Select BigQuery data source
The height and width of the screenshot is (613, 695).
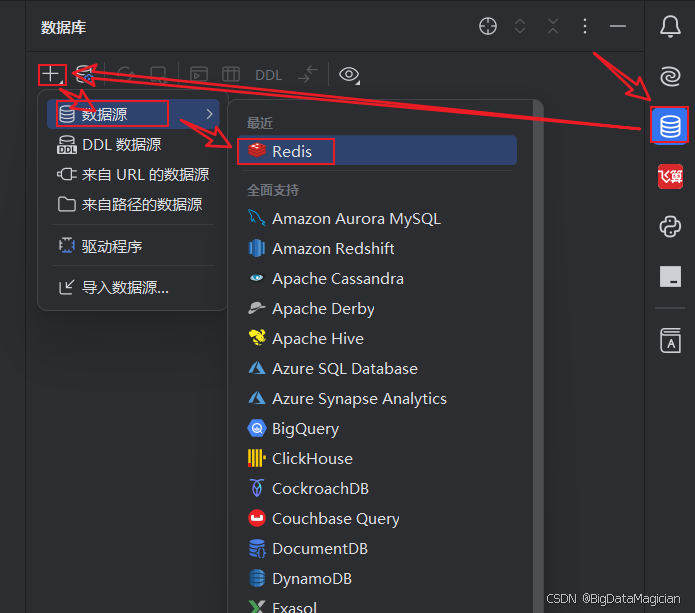377,429
